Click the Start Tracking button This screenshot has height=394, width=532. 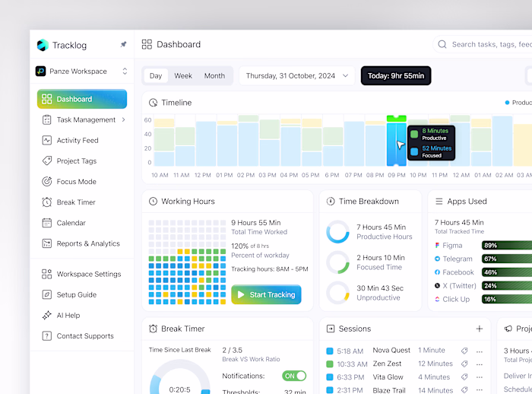266,294
